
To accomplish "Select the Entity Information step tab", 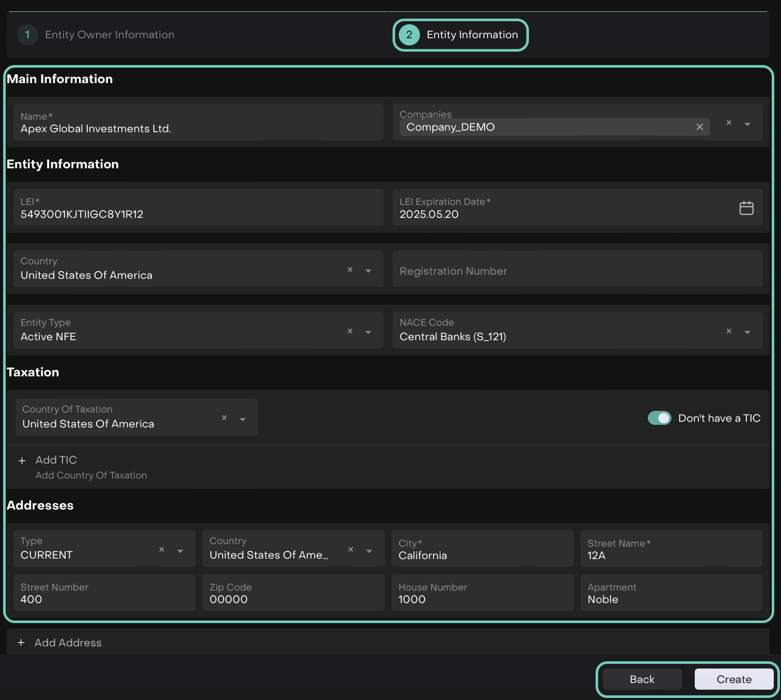I will [460, 35].
